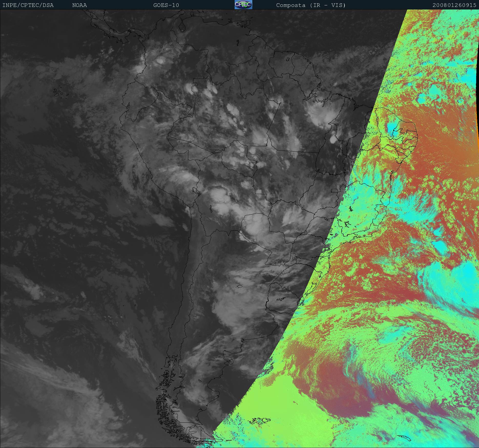The image size is (479, 448).
Task: Click the INPE/CPTEC/DSA header label
Action: click(28, 5)
